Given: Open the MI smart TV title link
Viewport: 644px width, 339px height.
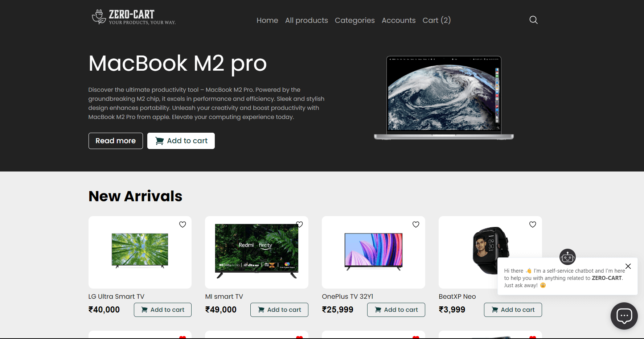Looking at the screenshot, I should pos(224,297).
